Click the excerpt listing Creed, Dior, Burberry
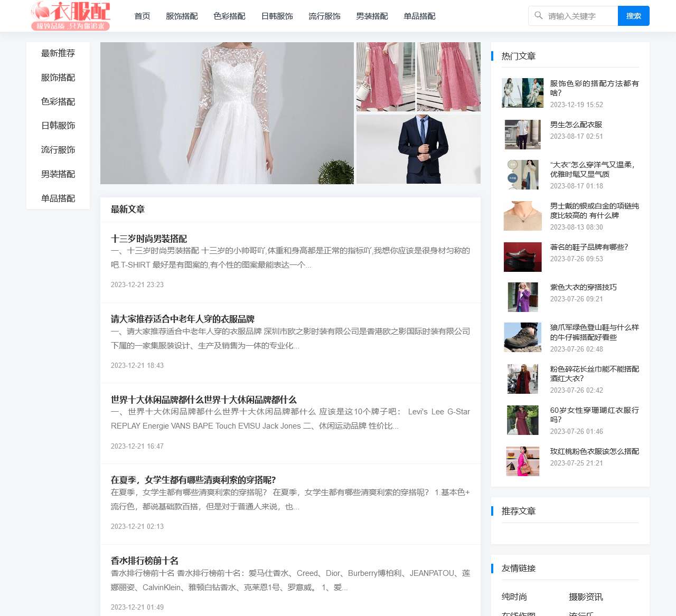 [x=290, y=580]
